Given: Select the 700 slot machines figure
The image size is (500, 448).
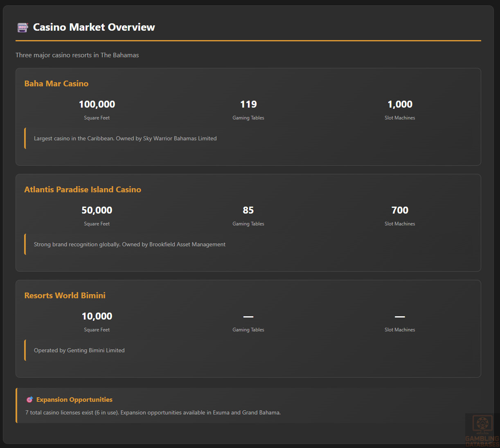Looking at the screenshot, I should (x=400, y=210).
